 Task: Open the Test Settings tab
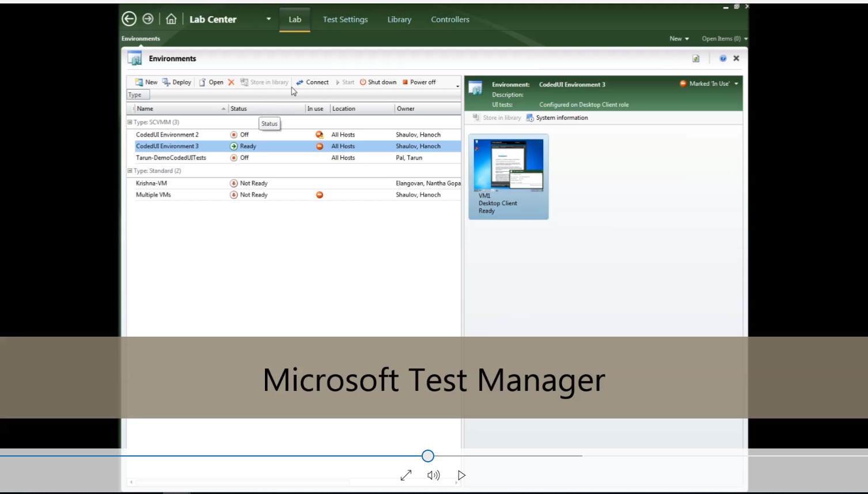[345, 20]
